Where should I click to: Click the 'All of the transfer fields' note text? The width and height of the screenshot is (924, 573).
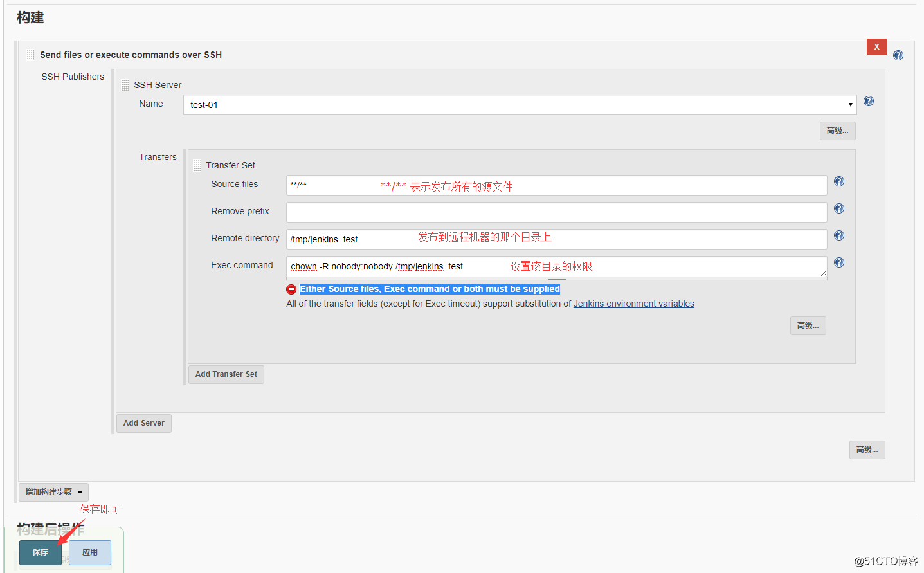pos(429,304)
